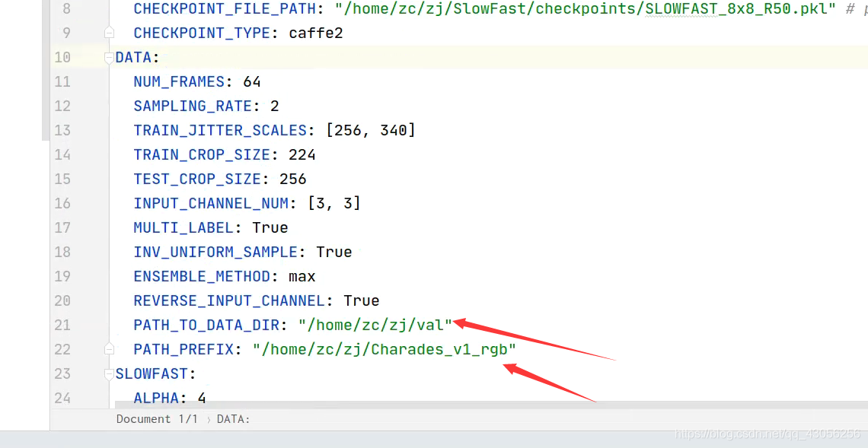Click the 'Document 1/1' breadcrumb
Screen dimensions: 868x448
tap(157, 419)
